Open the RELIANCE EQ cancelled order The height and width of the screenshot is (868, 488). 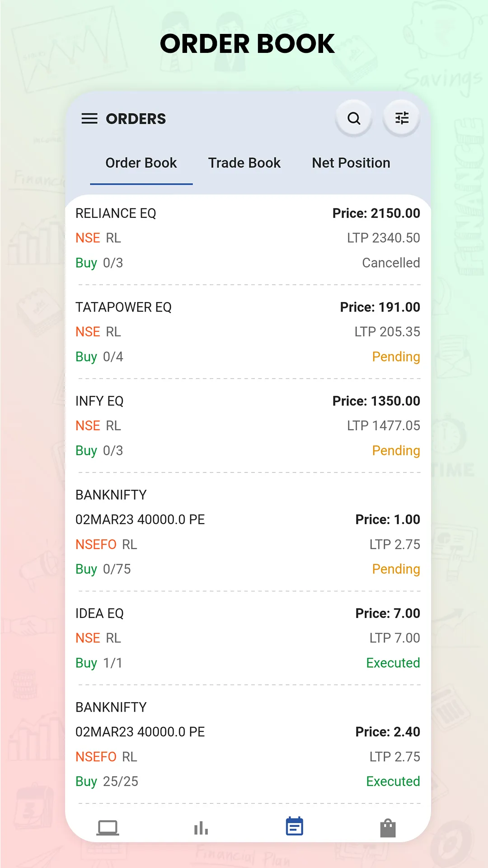pyautogui.click(x=248, y=238)
